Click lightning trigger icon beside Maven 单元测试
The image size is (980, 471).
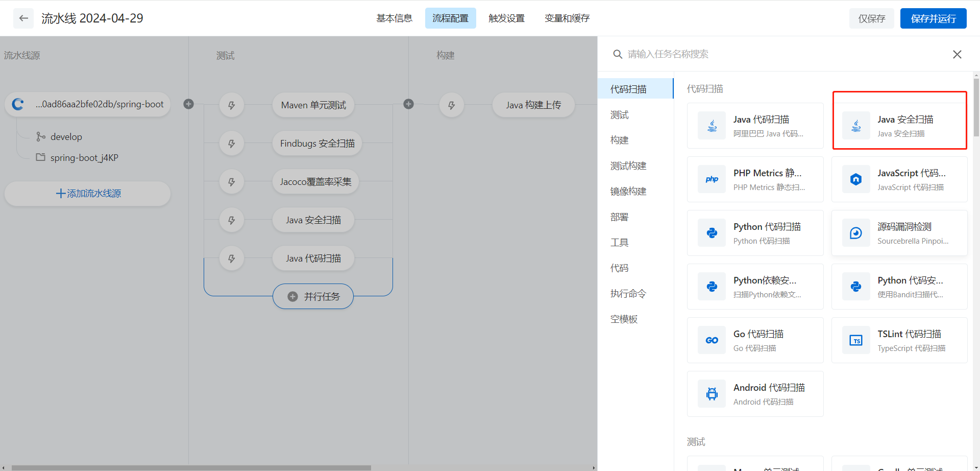tap(232, 105)
